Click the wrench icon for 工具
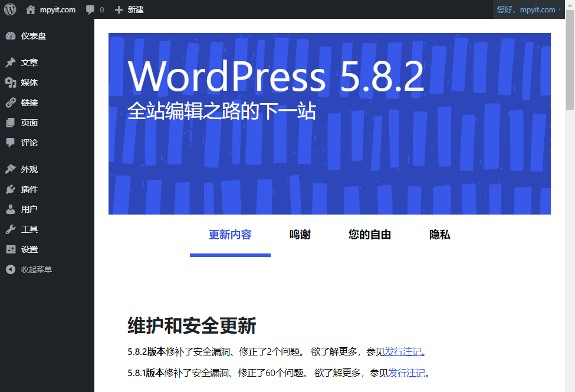Screen dimensions: 575x392 click(11, 229)
